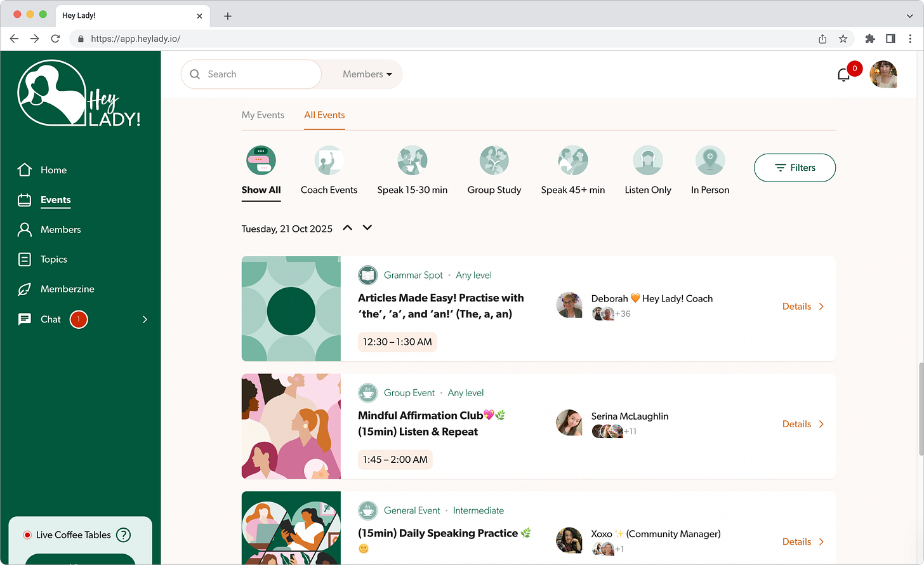Screen dimensions: 924x565
Task: View the +11 attendees list
Action: [614, 432]
